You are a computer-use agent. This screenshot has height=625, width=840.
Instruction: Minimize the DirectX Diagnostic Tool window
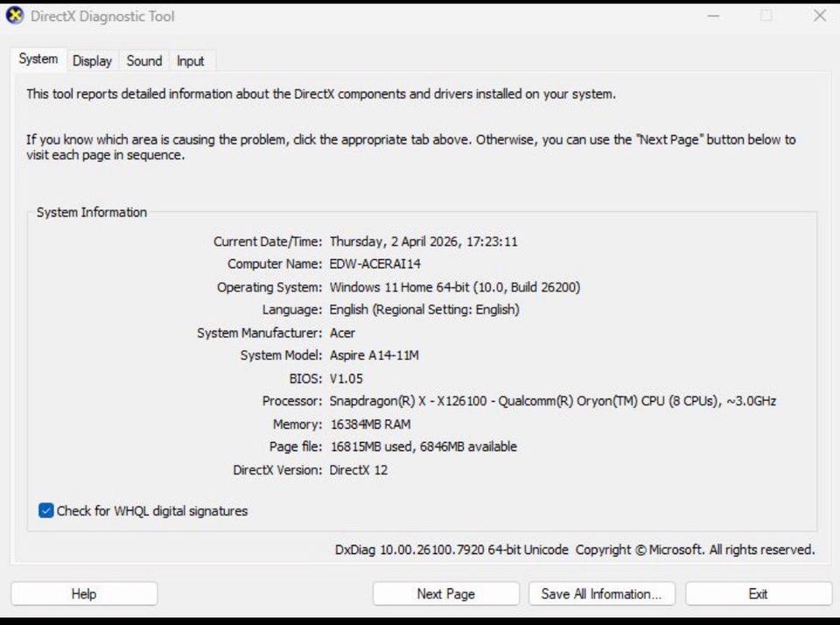click(713, 16)
